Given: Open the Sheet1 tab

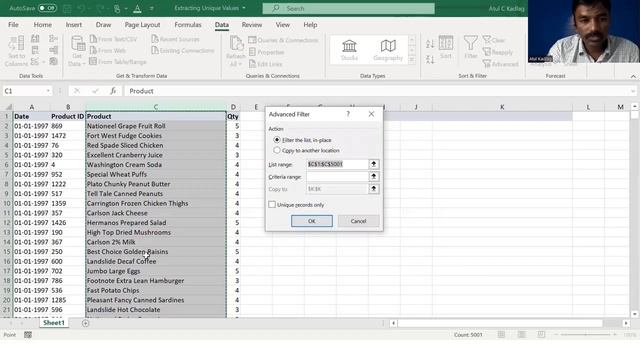Looking at the screenshot, I should (53, 323).
